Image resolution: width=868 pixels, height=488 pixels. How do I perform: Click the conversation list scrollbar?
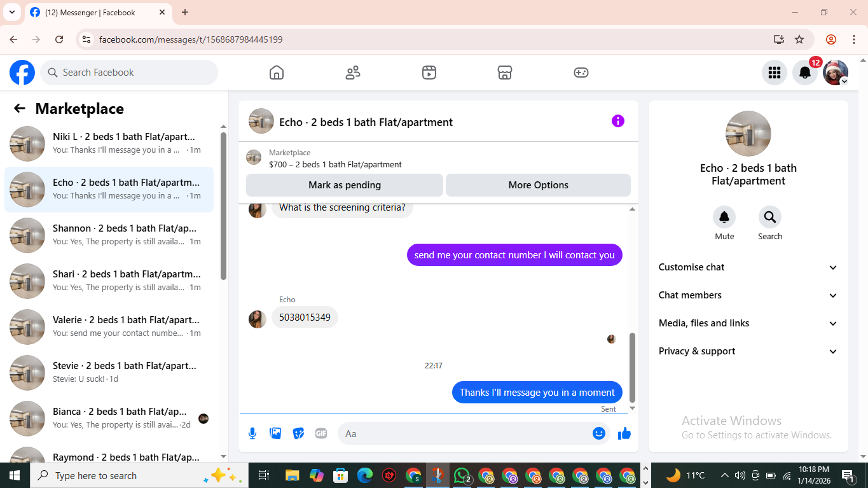click(223, 206)
